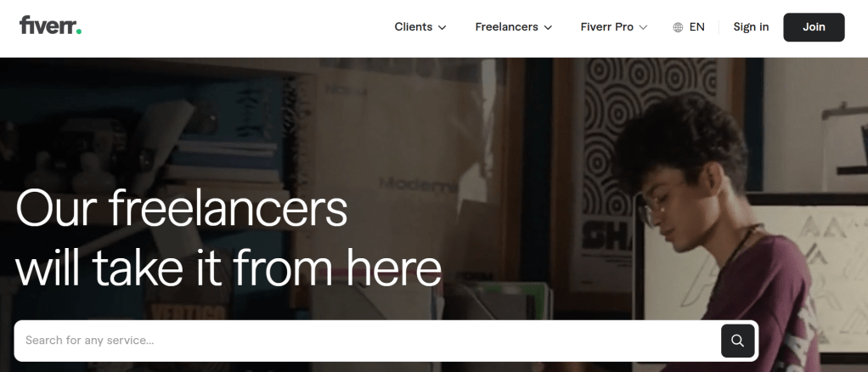Click the Fiverr logo

point(50,25)
